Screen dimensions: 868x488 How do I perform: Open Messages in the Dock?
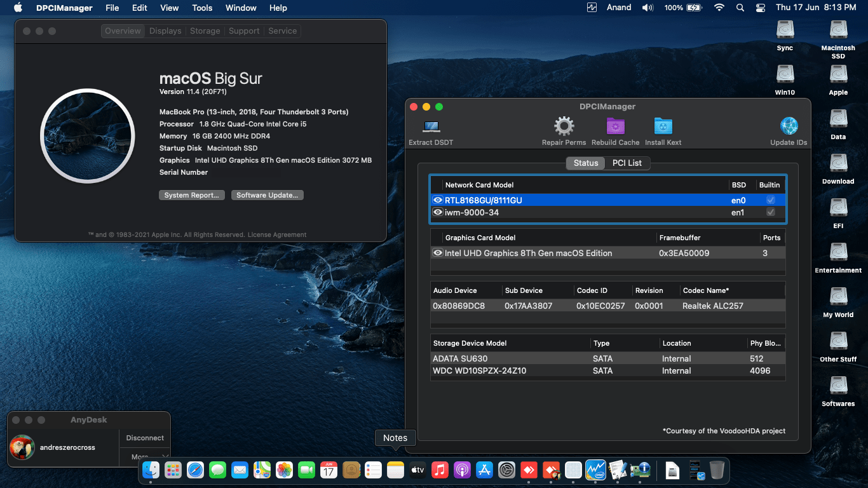(x=218, y=470)
